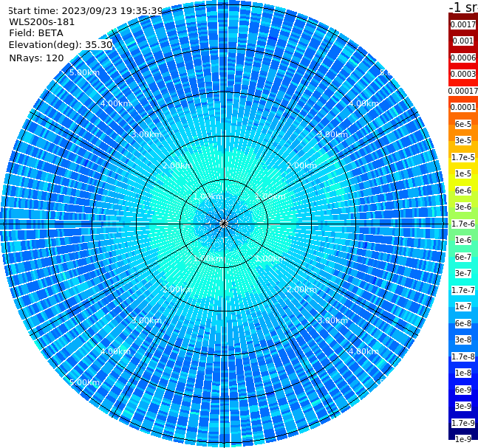The image size is (478, 448).
Task: Click the 2.00km range label in the southeast quadrant
Action: [301, 289]
